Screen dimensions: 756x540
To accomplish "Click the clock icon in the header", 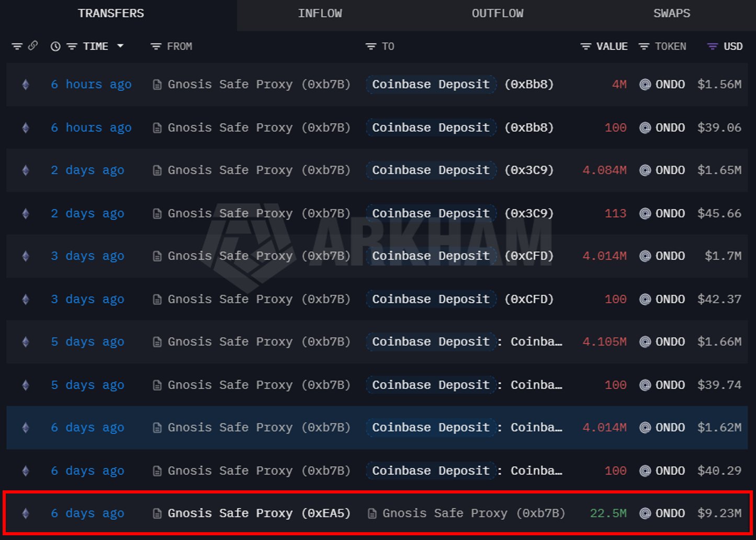I will click(55, 47).
